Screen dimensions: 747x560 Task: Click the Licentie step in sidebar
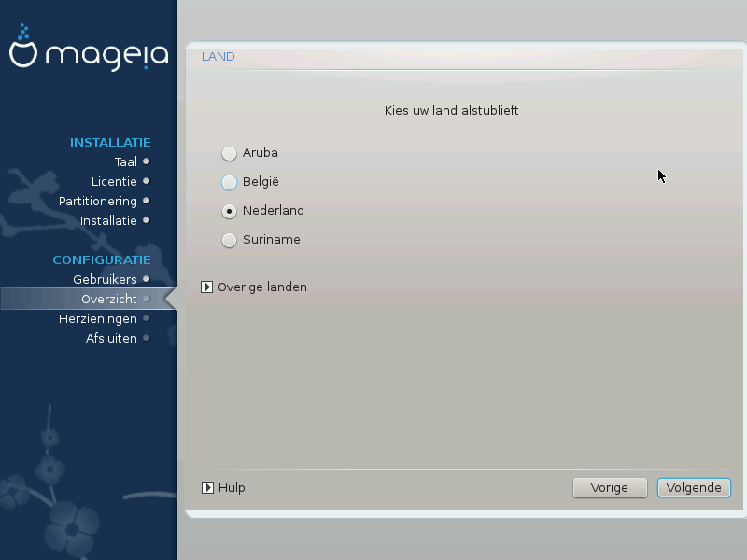click(x=114, y=181)
